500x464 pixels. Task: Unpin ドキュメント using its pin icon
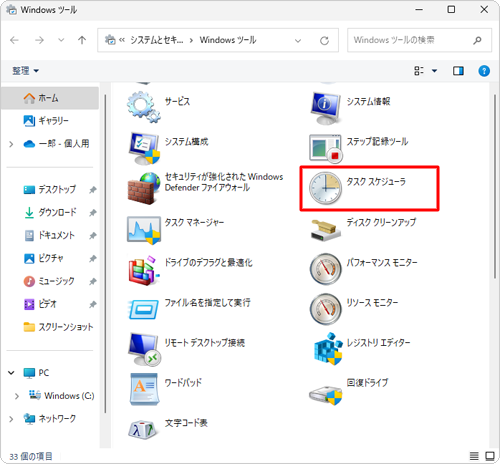pyautogui.click(x=93, y=236)
